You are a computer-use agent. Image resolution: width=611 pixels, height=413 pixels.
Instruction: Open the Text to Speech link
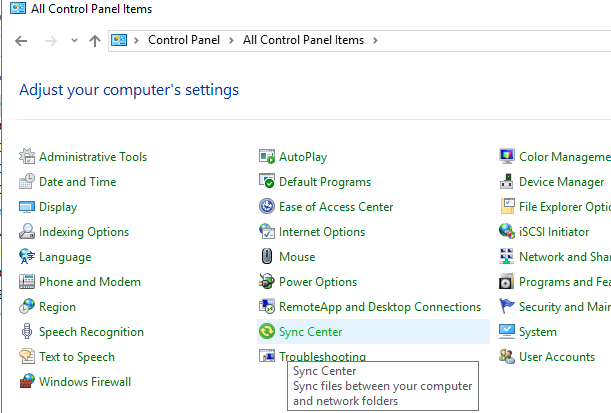77,357
